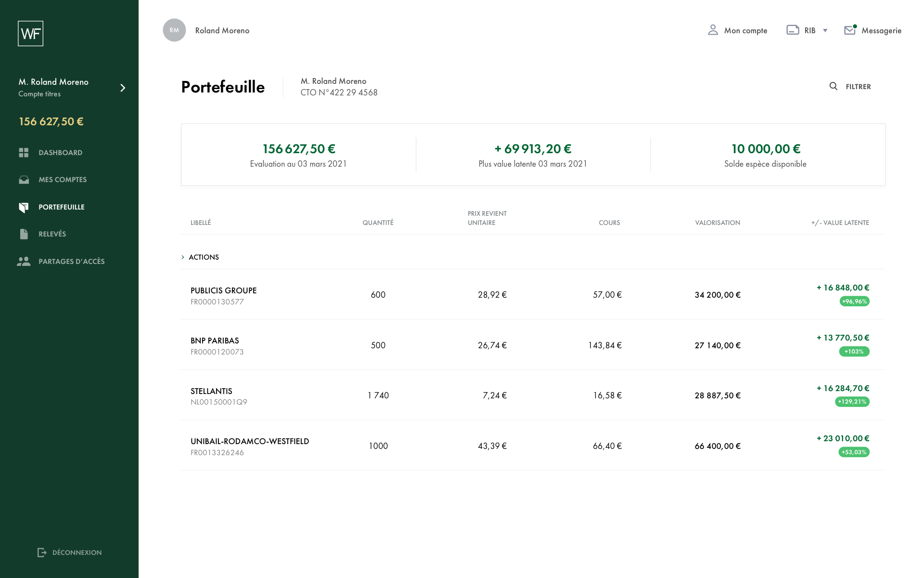The height and width of the screenshot is (578, 924).
Task: Click the Cours column header
Action: pyautogui.click(x=609, y=223)
